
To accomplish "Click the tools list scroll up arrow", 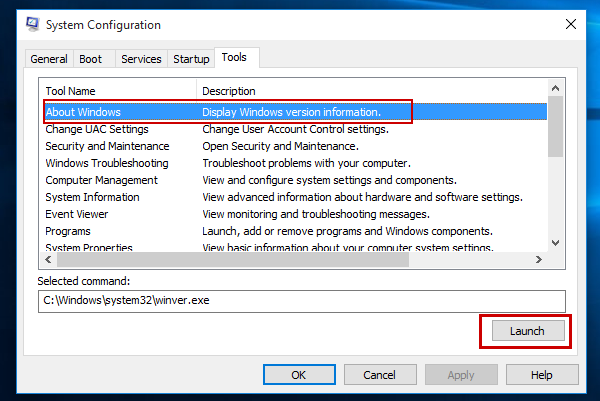I will 556,88.
